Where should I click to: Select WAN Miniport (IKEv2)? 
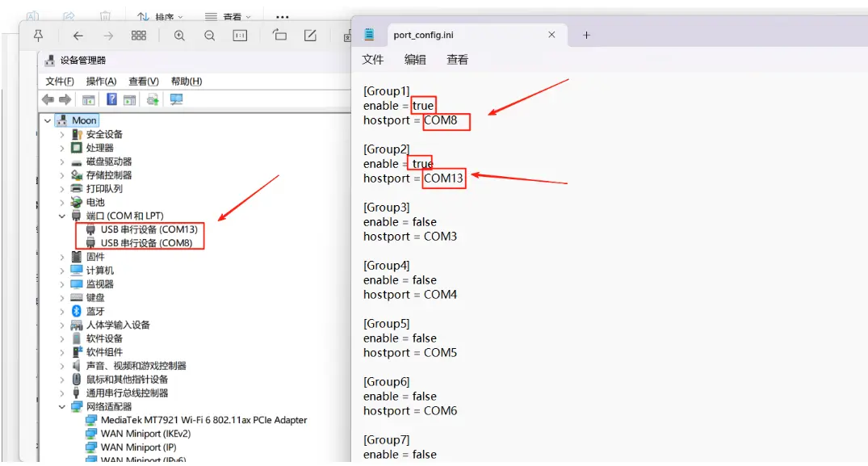coord(145,434)
